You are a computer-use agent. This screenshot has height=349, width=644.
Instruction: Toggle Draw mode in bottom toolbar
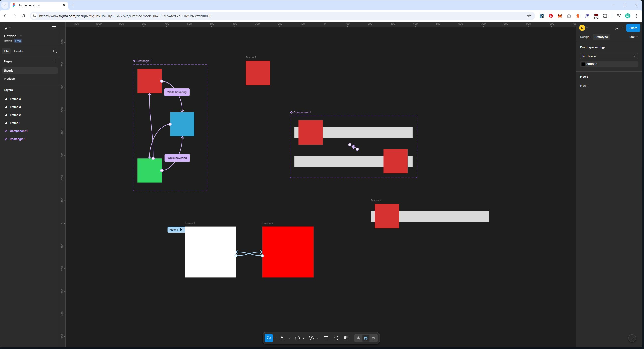(358, 338)
